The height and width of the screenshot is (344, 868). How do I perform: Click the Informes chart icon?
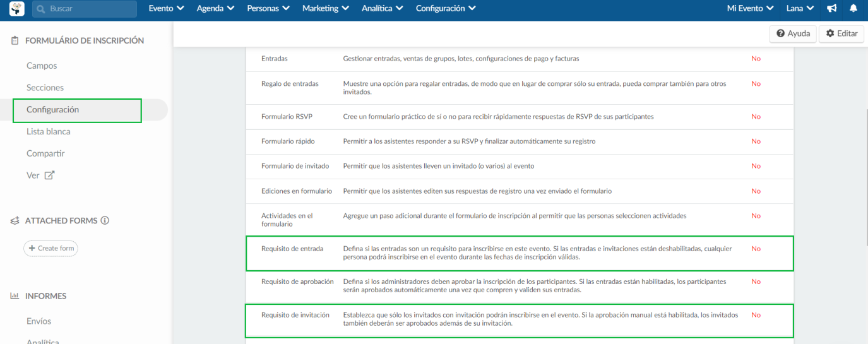(x=15, y=296)
